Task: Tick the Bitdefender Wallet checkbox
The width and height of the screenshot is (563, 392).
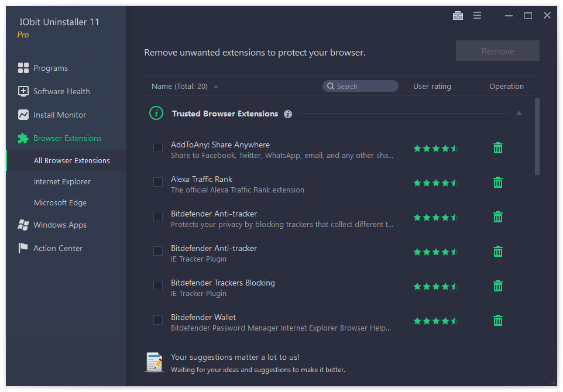Action: click(157, 320)
